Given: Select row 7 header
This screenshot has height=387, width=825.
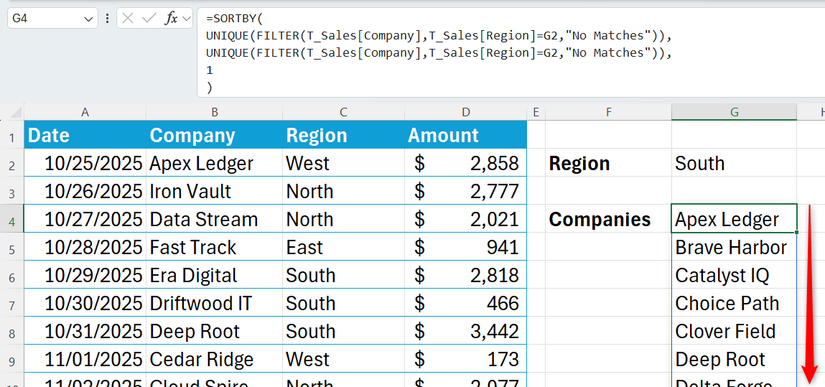Looking at the screenshot, I should [x=12, y=303].
